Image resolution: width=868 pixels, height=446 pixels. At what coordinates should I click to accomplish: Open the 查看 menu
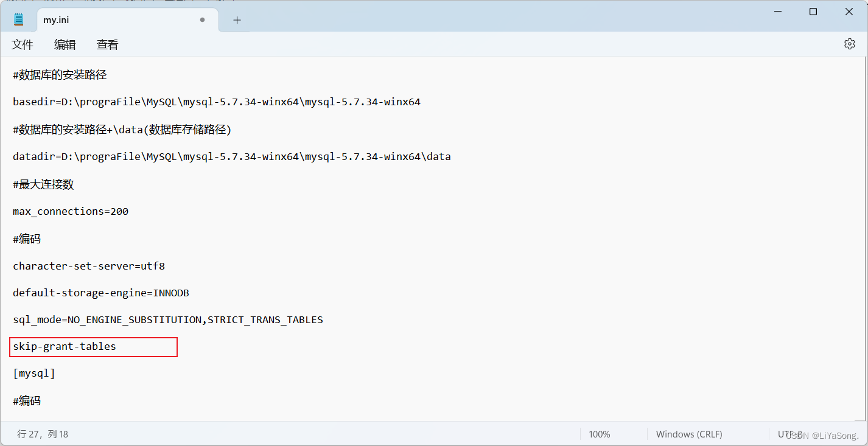click(108, 44)
